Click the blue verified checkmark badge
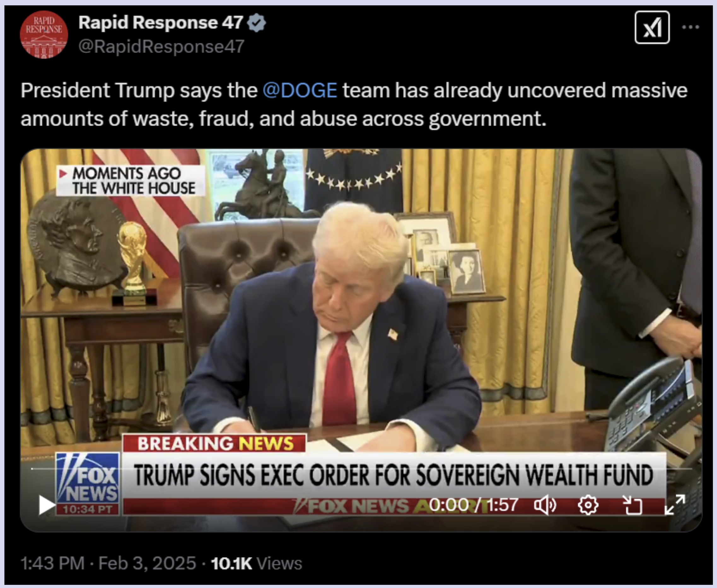Screen dimensions: 717x588 click(x=256, y=23)
